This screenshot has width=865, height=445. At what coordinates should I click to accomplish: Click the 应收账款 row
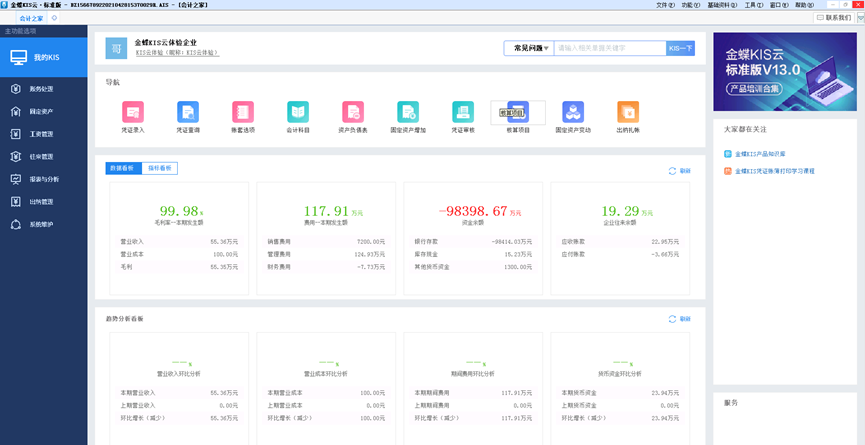pos(620,242)
